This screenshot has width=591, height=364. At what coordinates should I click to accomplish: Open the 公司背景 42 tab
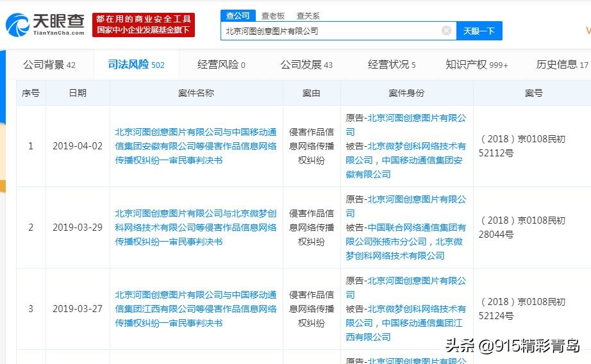tap(49, 65)
